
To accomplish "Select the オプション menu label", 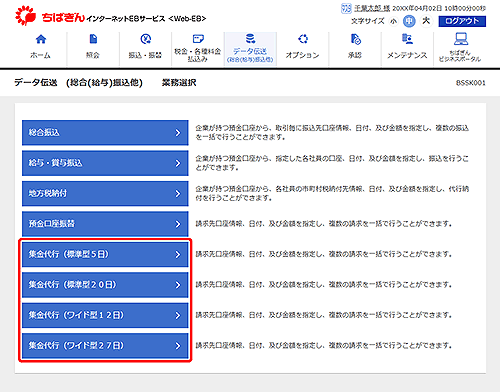I will [302, 55].
